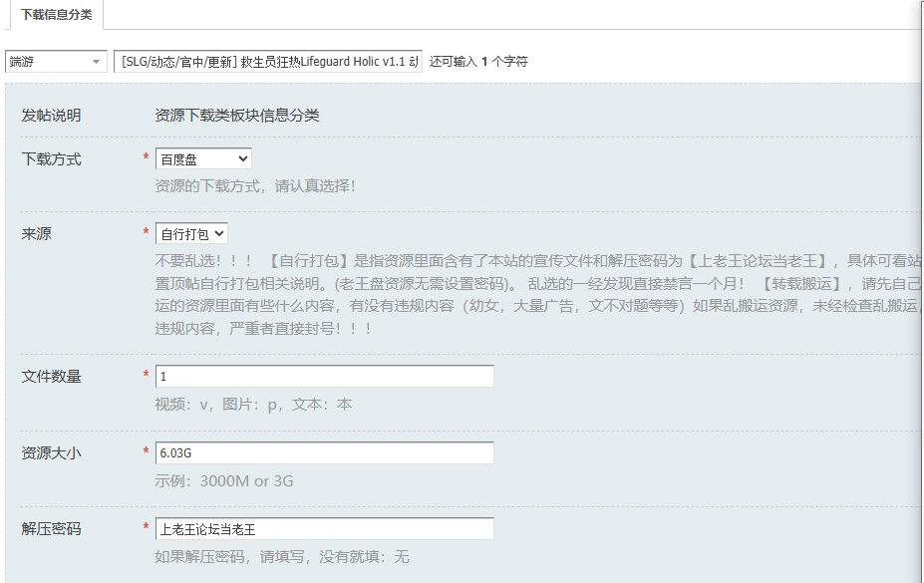Click the hint 资源的下载方式，请认真选择！
The width and height of the screenshot is (924, 583).
[x=255, y=186]
